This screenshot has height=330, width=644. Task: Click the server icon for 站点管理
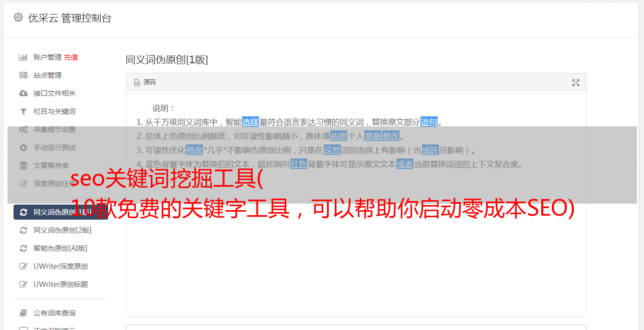coord(23,75)
